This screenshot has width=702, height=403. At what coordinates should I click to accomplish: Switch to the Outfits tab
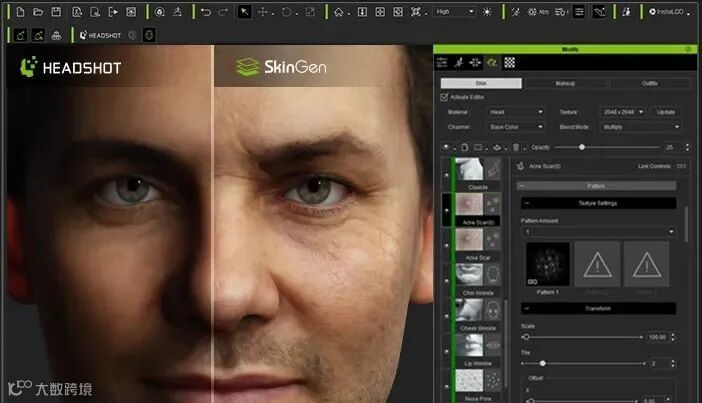tap(650, 83)
